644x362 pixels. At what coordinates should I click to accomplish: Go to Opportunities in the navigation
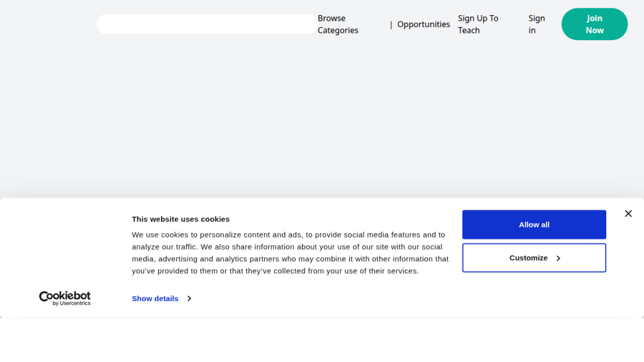[x=423, y=25]
